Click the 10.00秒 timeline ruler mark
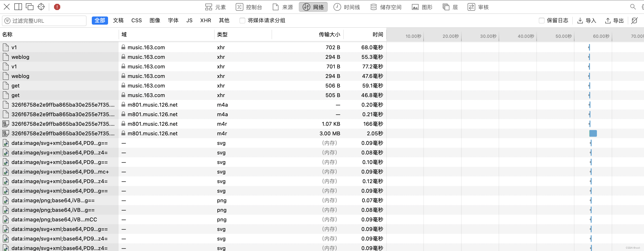 pyautogui.click(x=413, y=36)
